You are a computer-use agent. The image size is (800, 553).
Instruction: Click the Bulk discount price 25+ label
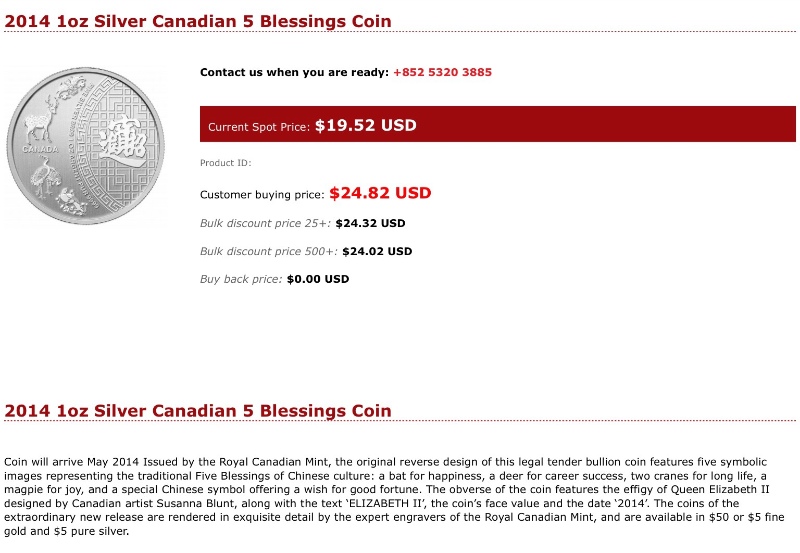point(265,223)
